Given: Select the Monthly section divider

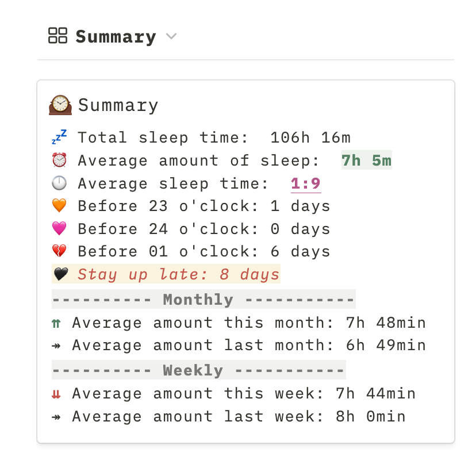Looking at the screenshot, I should (x=204, y=299).
